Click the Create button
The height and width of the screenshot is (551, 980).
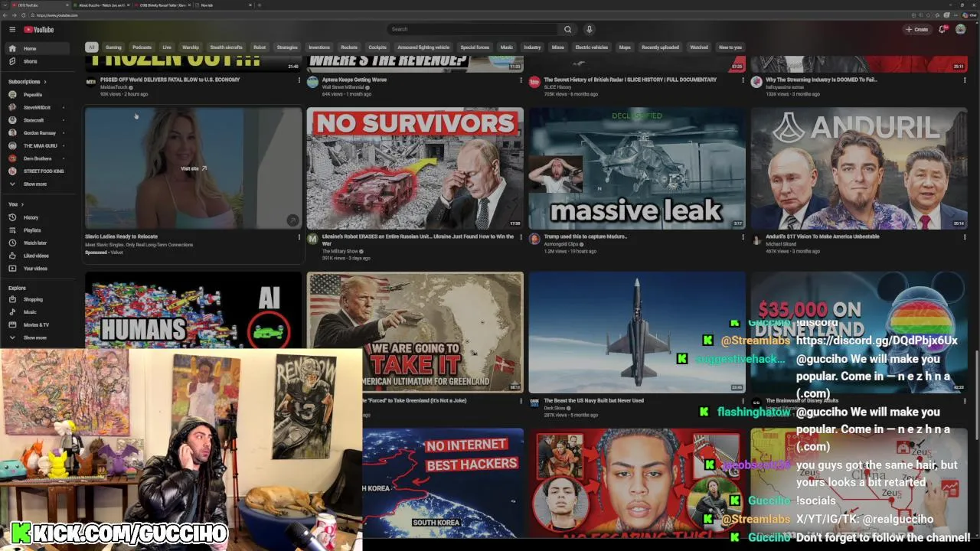[x=916, y=29]
